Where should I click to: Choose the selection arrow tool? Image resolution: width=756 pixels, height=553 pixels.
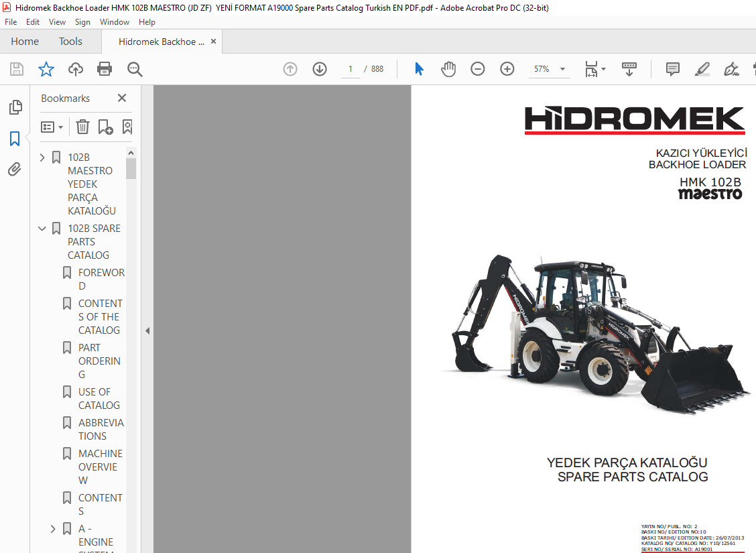click(419, 70)
